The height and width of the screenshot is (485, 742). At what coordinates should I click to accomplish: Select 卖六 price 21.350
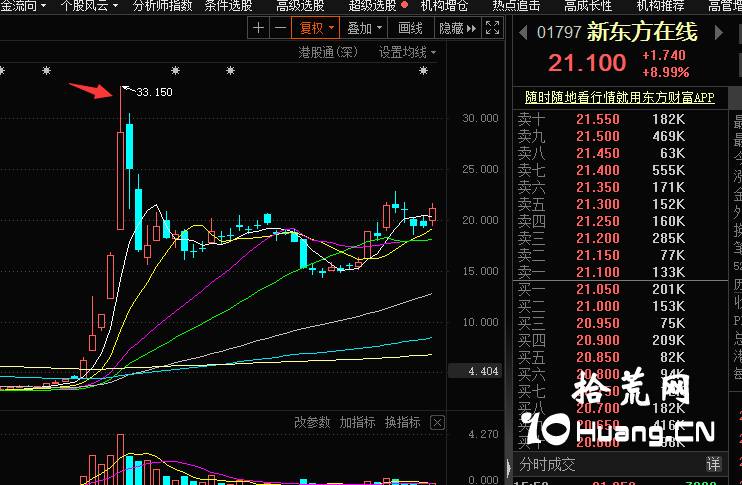[598, 187]
